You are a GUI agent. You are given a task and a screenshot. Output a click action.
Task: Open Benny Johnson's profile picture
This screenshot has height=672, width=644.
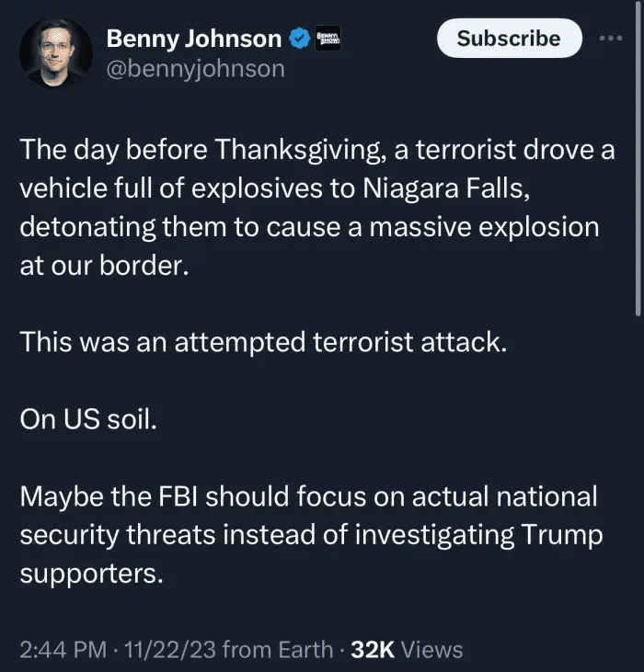[x=55, y=53]
